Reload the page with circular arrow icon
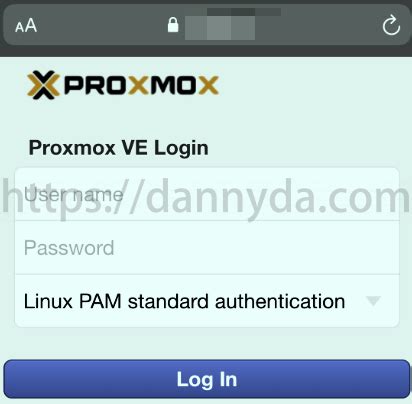 pyautogui.click(x=391, y=25)
